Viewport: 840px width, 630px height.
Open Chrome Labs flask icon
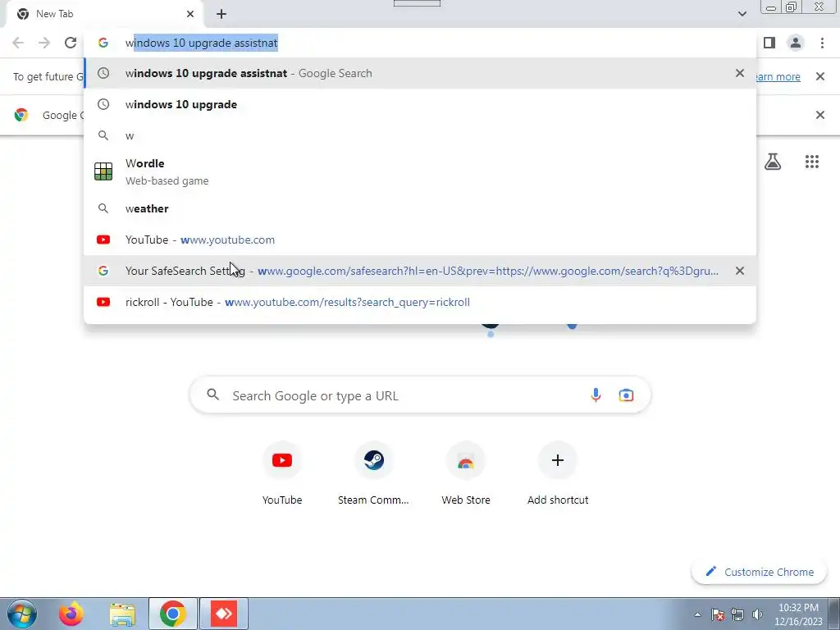(772, 162)
